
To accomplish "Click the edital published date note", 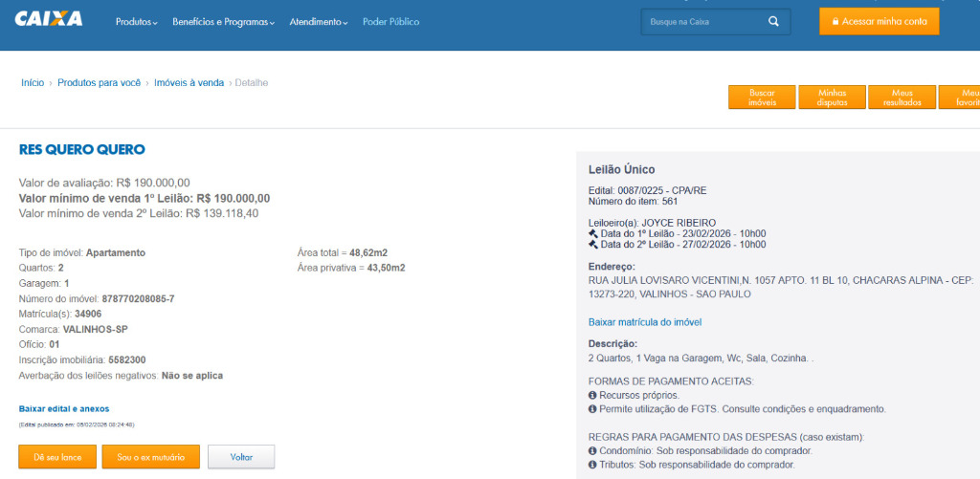I will pyautogui.click(x=77, y=425).
